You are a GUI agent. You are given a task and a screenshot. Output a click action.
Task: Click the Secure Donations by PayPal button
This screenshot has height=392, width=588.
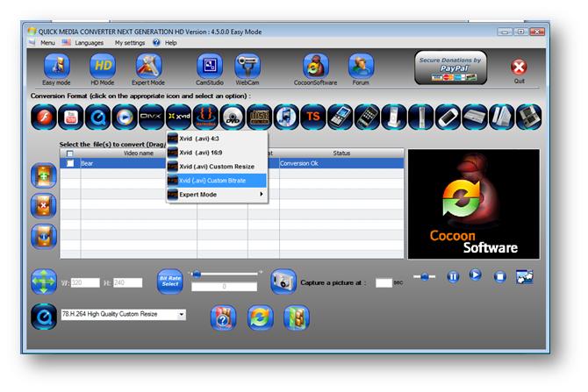click(x=450, y=68)
